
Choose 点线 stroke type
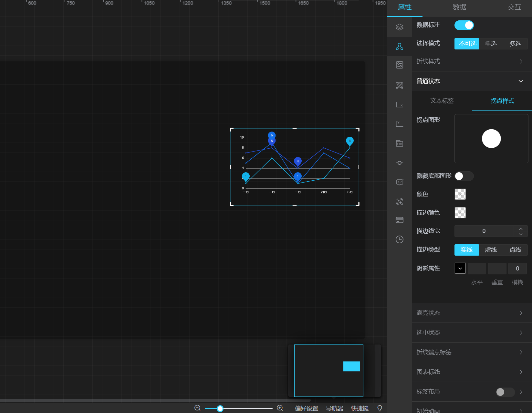[515, 250]
